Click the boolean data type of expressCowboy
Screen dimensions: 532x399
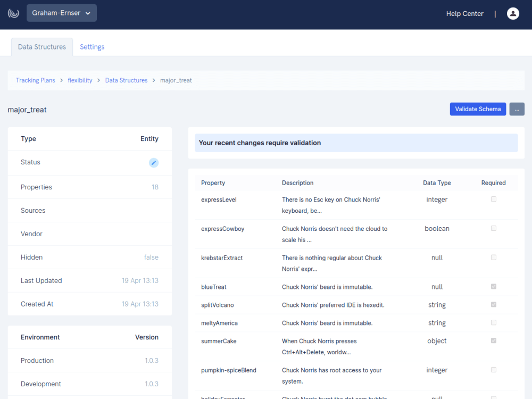pos(437,229)
